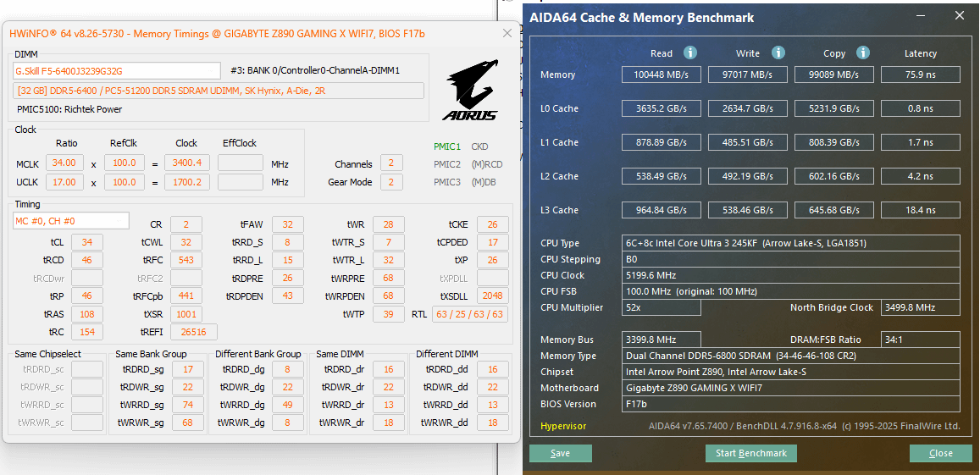Click the DRAM:FSB Ratio 34:1 field
980x475 pixels.
click(x=920, y=340)
